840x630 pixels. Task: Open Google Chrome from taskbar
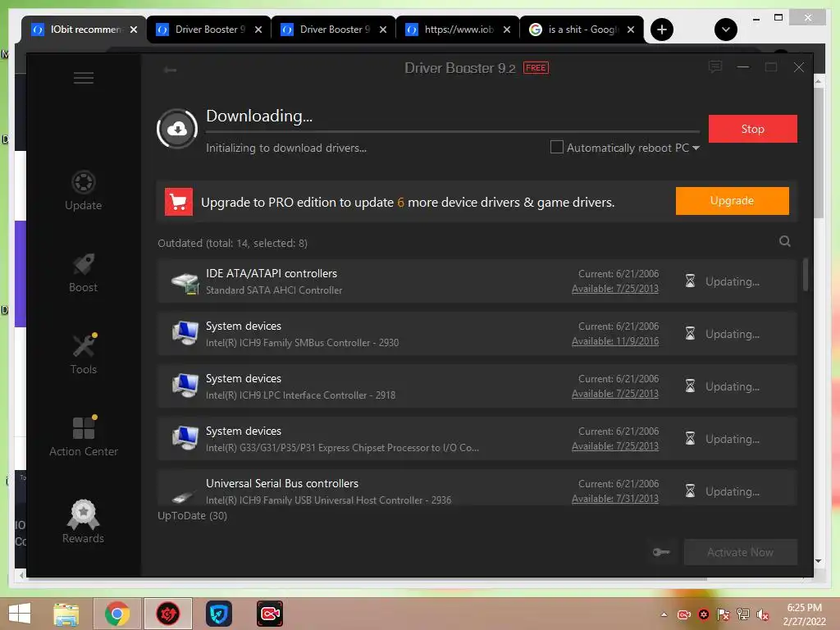117,614
